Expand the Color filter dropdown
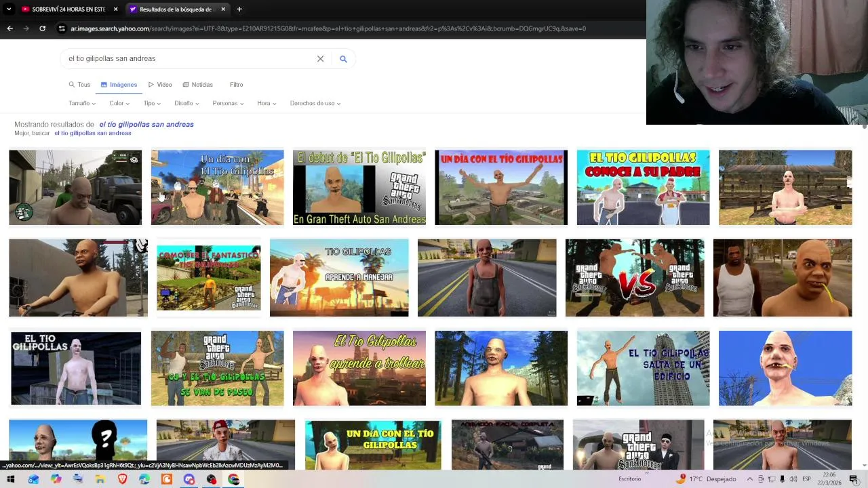 [x=119, y=103]
